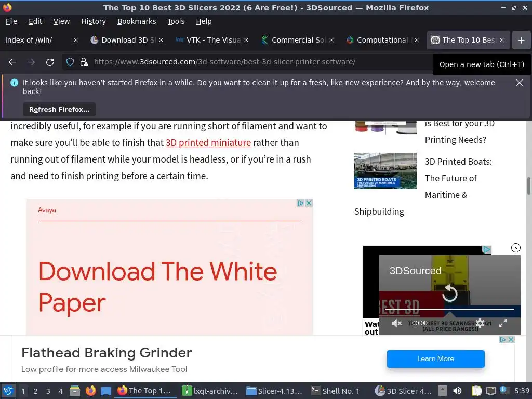This screenshot has width=532, height=399.
Task: Expand the video to fullscreen
Action: coord(503,323)
